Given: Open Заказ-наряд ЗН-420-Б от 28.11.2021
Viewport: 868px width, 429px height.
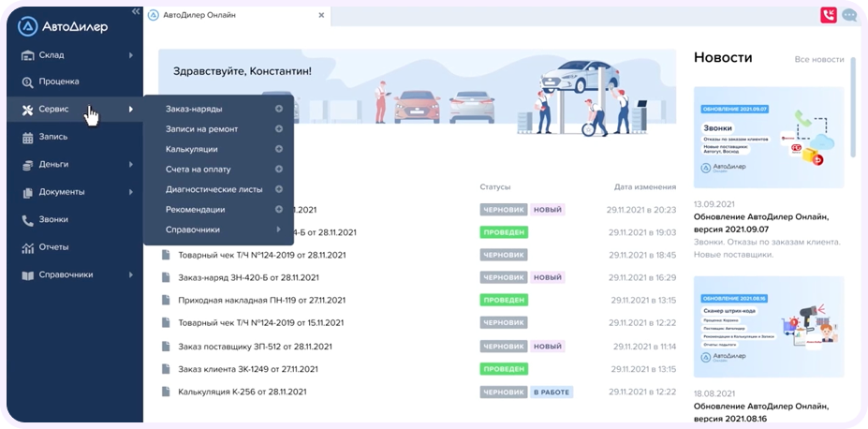Looking at the screenshot, I should (x=248, y=277).
